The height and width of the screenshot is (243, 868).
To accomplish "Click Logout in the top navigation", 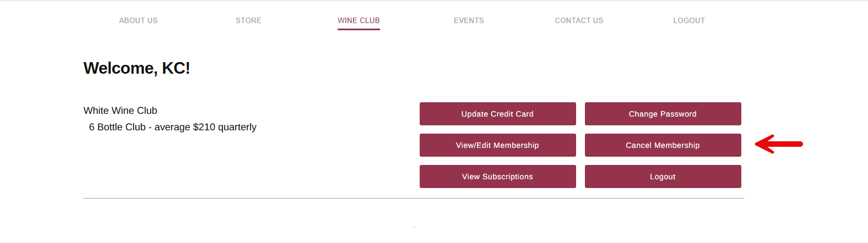I will [x=689, y=20].
